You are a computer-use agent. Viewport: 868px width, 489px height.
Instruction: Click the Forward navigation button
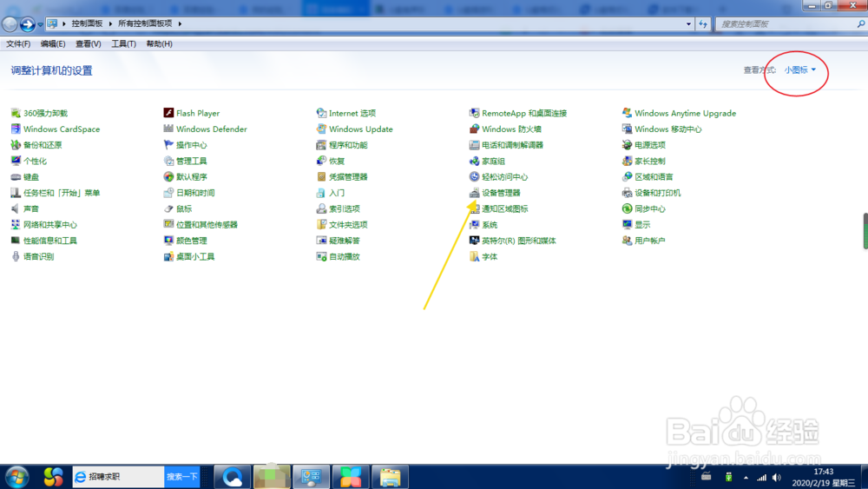point(27,23)
